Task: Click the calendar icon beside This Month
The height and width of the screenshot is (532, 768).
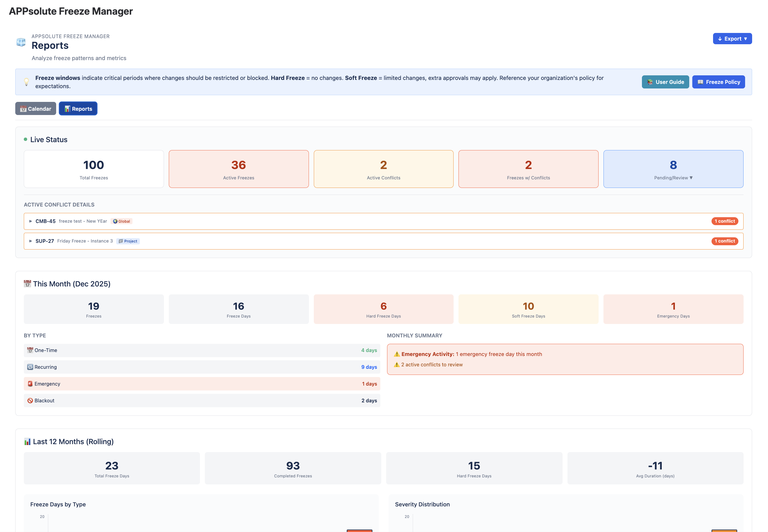Action: [x=27, y=284]
